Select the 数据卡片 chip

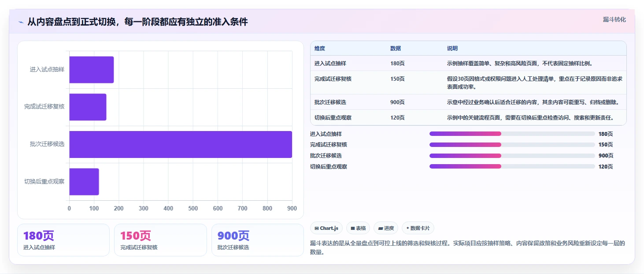[x=418, y=228]
